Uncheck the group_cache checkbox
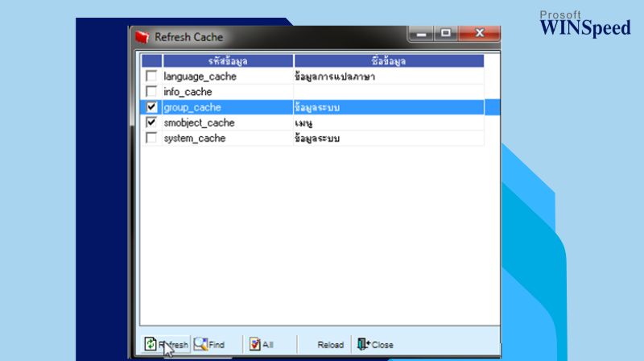Screen dimensions: 644x361 [151, 107]
